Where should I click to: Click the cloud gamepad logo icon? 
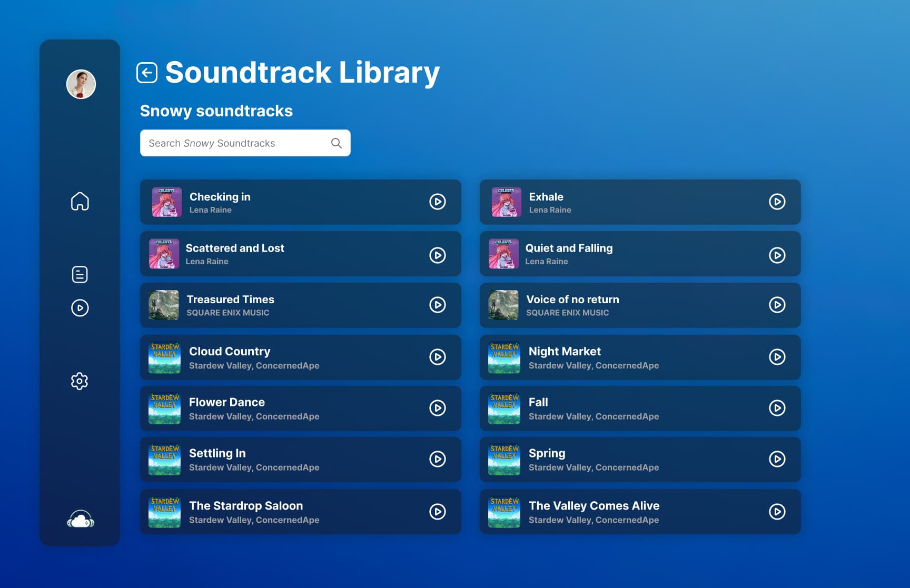81,520
